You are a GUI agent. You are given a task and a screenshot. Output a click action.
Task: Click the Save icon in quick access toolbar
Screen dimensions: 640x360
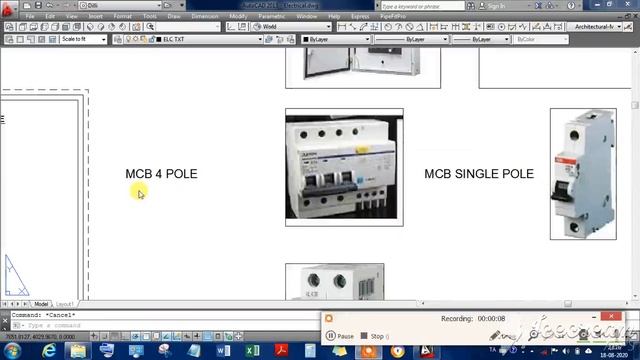38,5
